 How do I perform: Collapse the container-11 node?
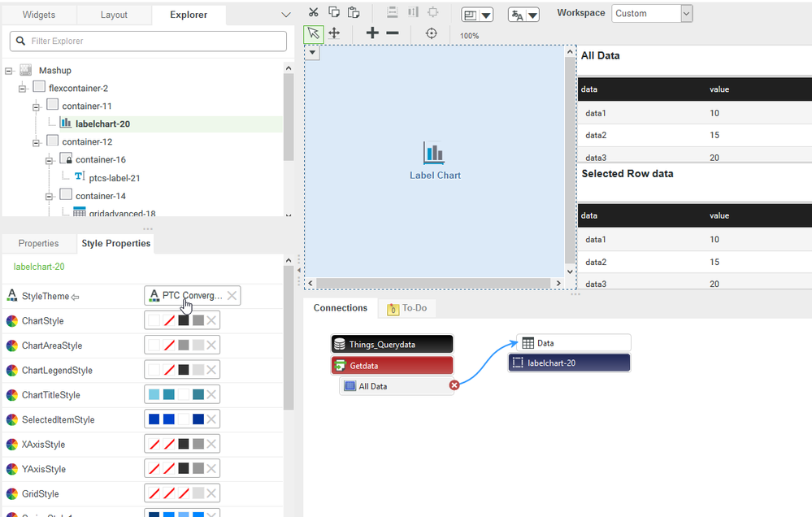point(36,106)
